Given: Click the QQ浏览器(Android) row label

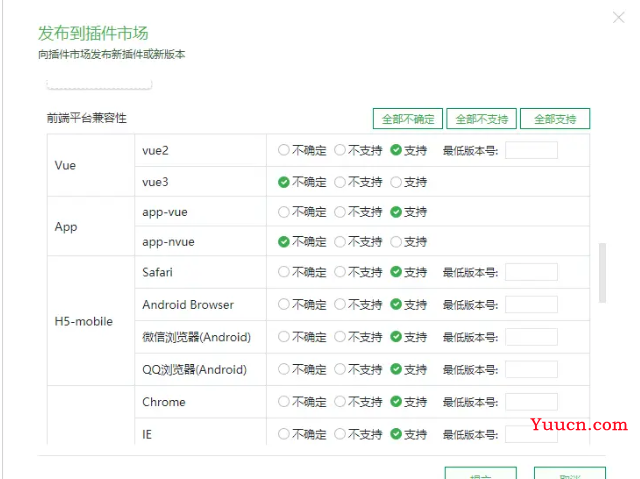Looking at the screenshot, I should pyautogui.click(x=194, y=369).
